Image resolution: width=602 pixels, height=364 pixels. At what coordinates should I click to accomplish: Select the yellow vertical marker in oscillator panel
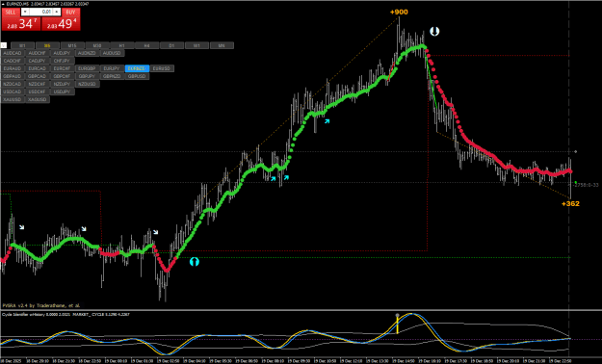click(398, 324)
